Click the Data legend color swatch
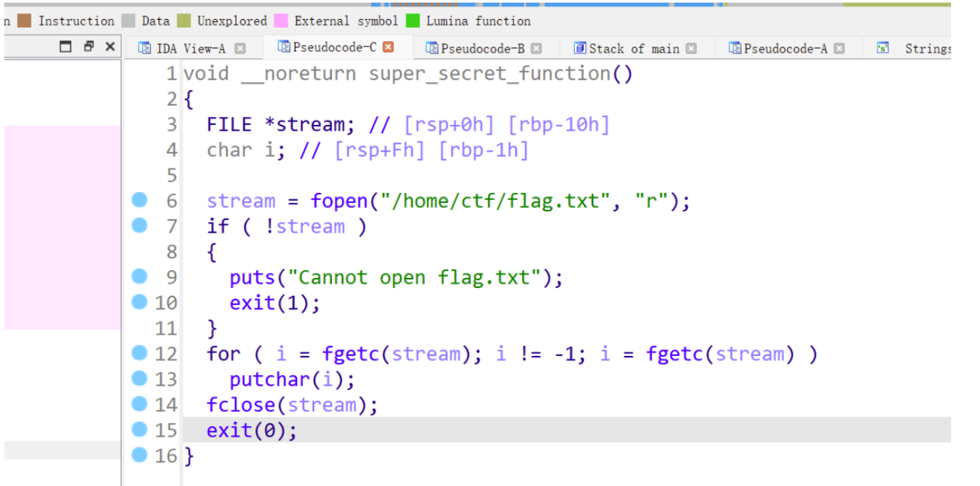Screen dimensions: 980x486 [129, 21]
